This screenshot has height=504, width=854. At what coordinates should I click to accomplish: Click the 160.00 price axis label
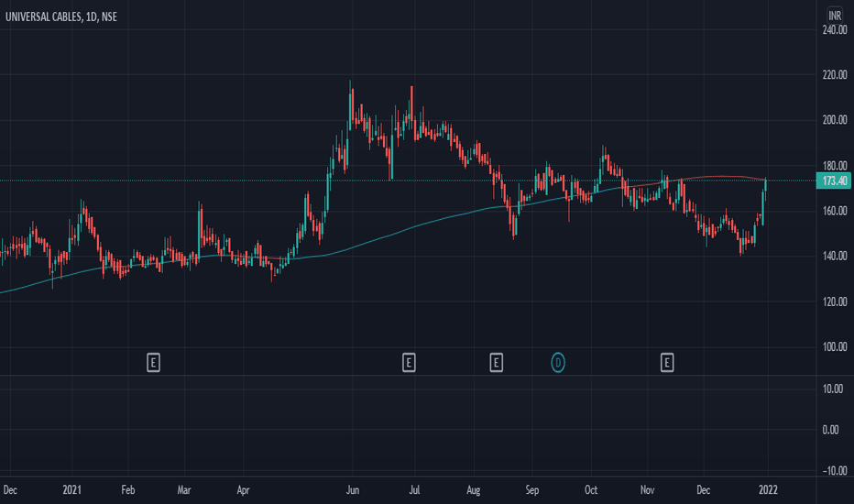pos(835,211)
